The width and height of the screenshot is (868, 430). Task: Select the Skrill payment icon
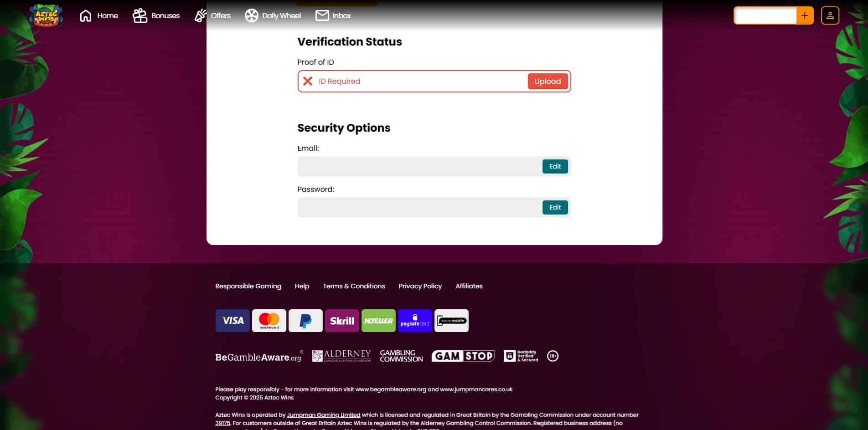tap(341, 320)
